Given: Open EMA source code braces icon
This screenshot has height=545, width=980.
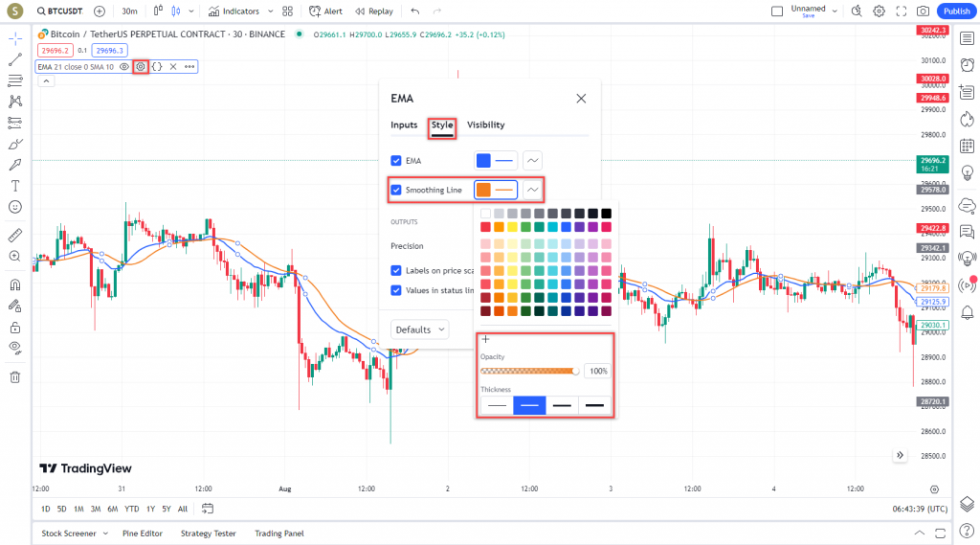Looking at the screenshot, I should coord(157,66).
